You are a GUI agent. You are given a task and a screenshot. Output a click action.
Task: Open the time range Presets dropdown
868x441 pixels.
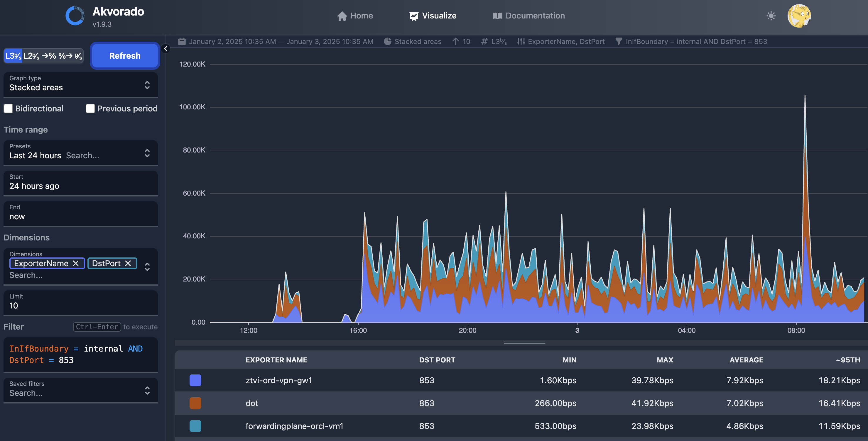pos(80,152)
